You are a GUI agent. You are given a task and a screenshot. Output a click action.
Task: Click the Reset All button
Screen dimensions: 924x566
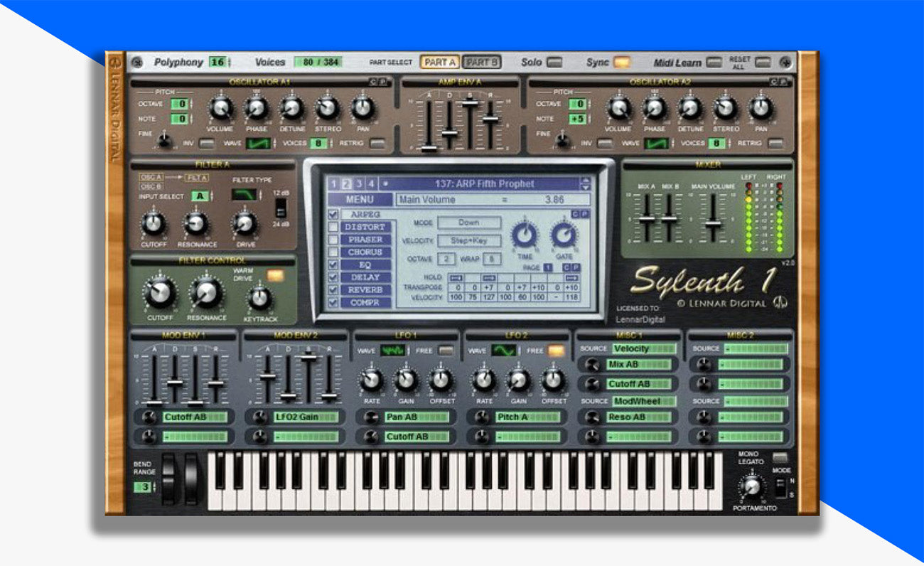763,63
